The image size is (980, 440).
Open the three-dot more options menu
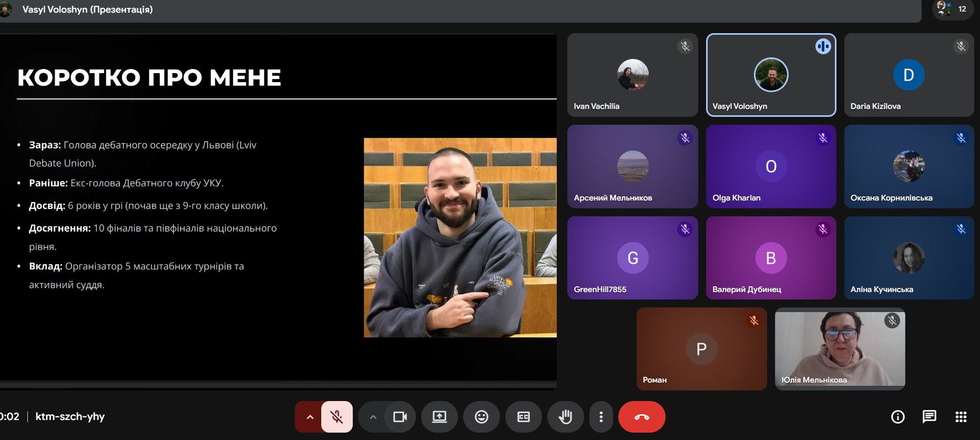(x=601, y=417)
